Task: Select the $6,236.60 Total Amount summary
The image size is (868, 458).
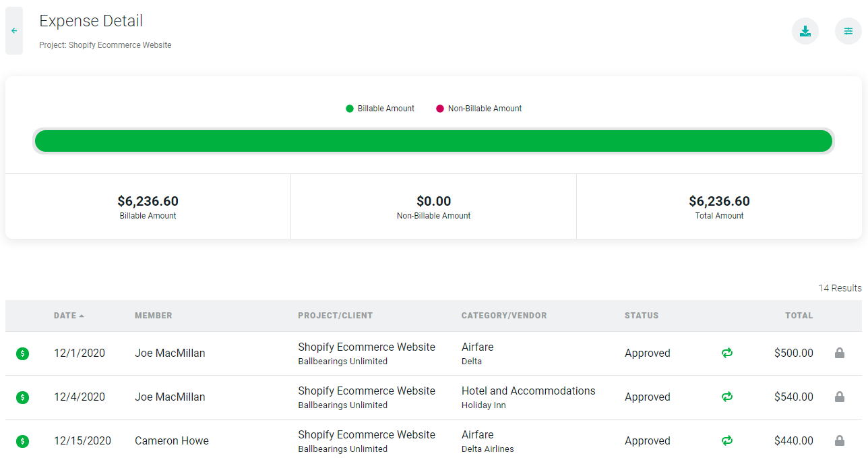Action: click(720, 206)
